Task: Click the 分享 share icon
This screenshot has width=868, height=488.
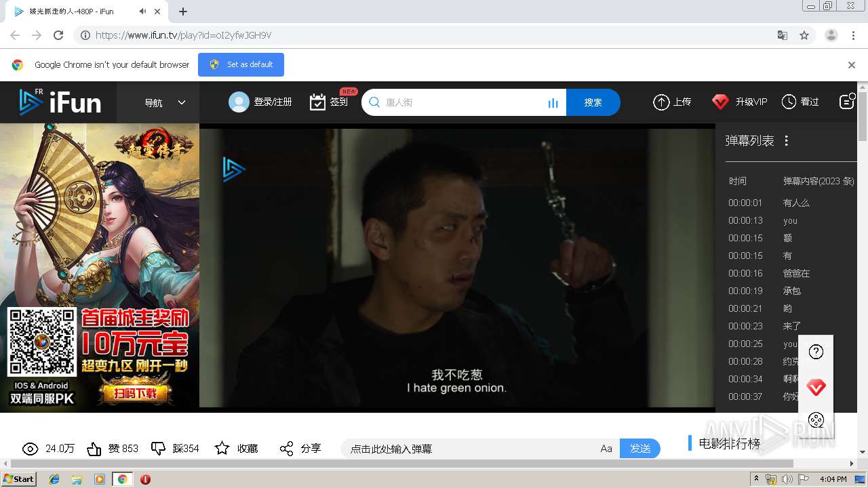Action: point(286,449)
